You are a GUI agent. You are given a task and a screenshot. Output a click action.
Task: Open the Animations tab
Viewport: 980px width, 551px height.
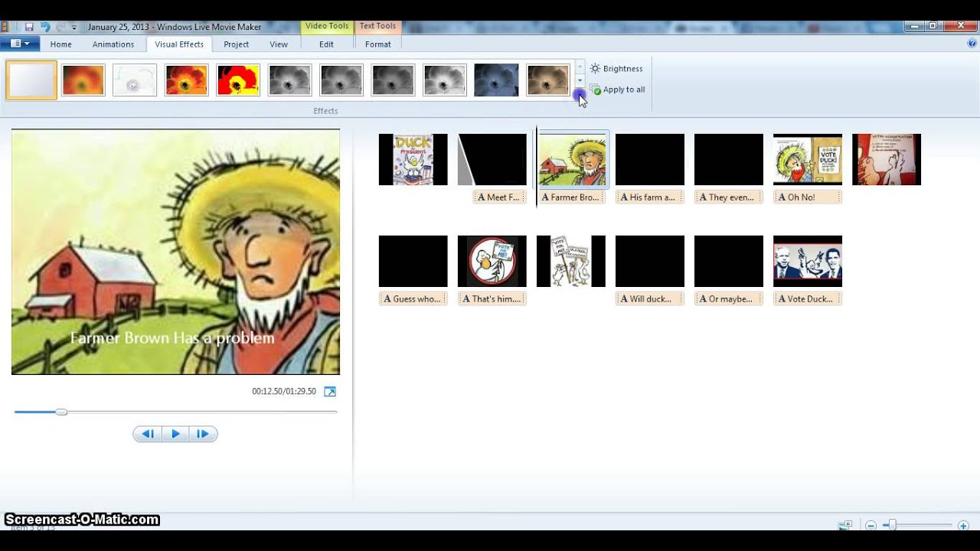tap(113, 44)
